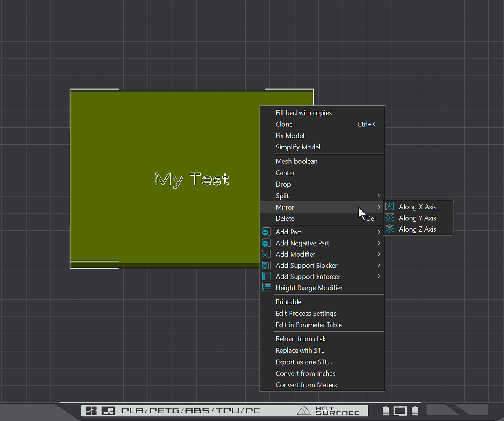Click the Add Modifier asterisk icon
504x421 pixels.
(x=266, y=254)
